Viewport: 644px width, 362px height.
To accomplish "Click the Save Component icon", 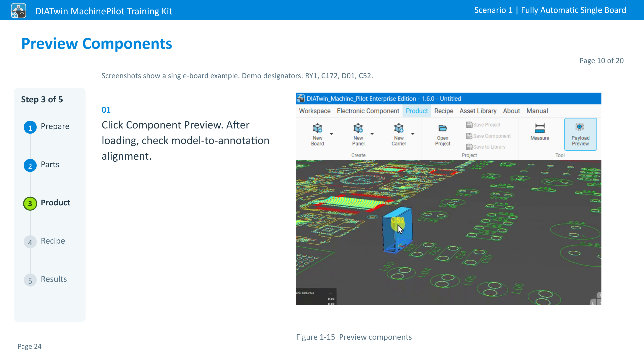I will click(469, 136).
